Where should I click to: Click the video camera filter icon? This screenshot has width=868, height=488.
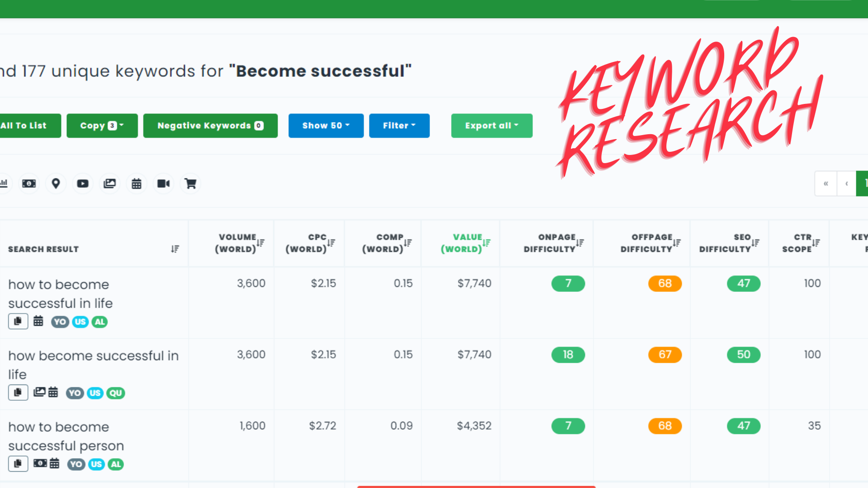tap(163, 183)
